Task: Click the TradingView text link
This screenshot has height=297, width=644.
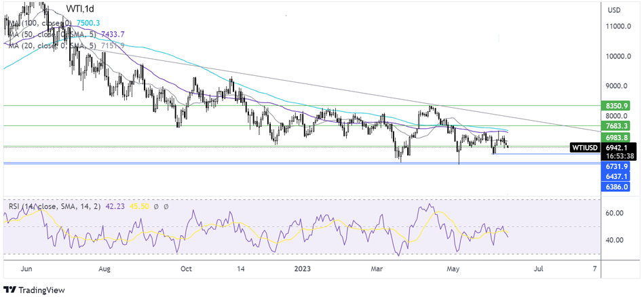Action: [x=41, y=290]
